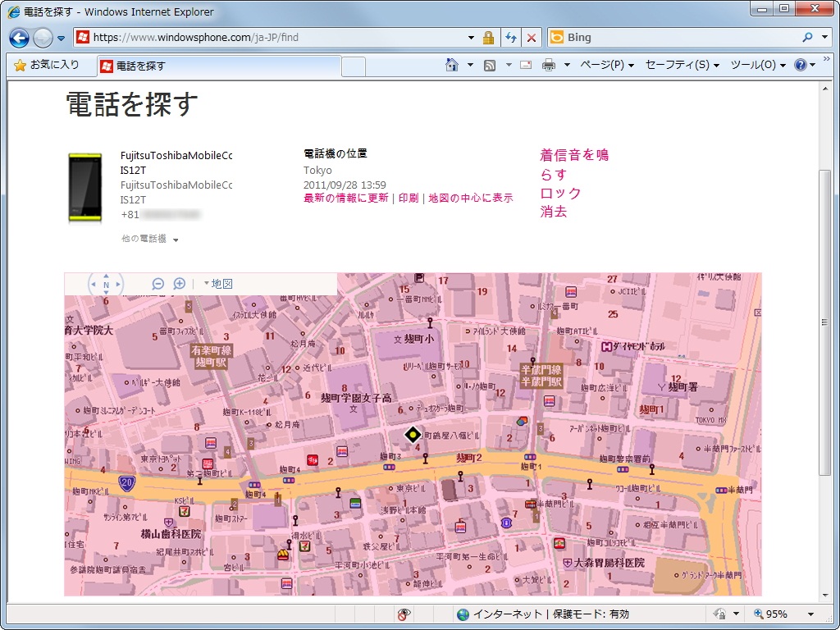Click the security lock icon in address bar
The height and width of the screenshot is (630, 840).
pyautogui.click(x=489, y=38)
